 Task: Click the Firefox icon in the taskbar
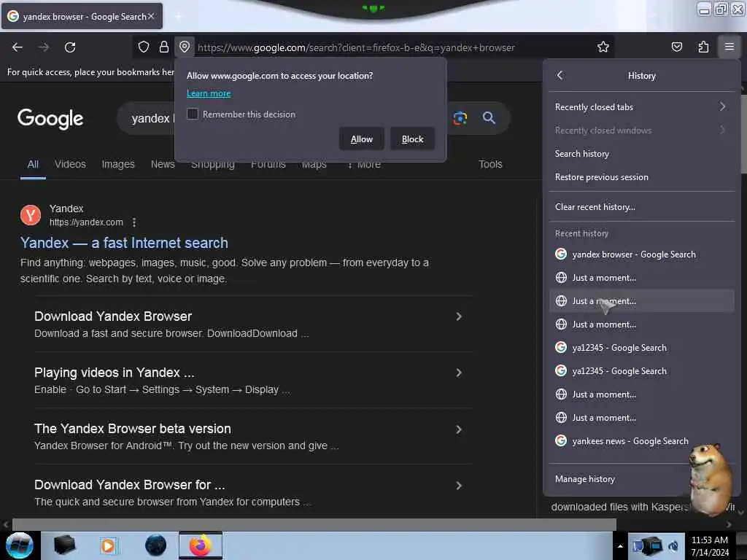[x=201, y=545]
